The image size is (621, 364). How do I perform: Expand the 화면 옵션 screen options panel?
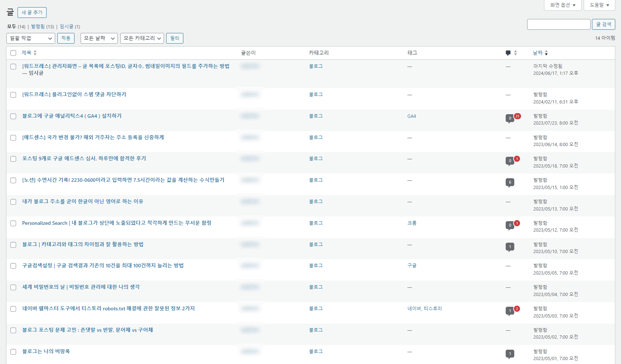[x=563, y=5]
